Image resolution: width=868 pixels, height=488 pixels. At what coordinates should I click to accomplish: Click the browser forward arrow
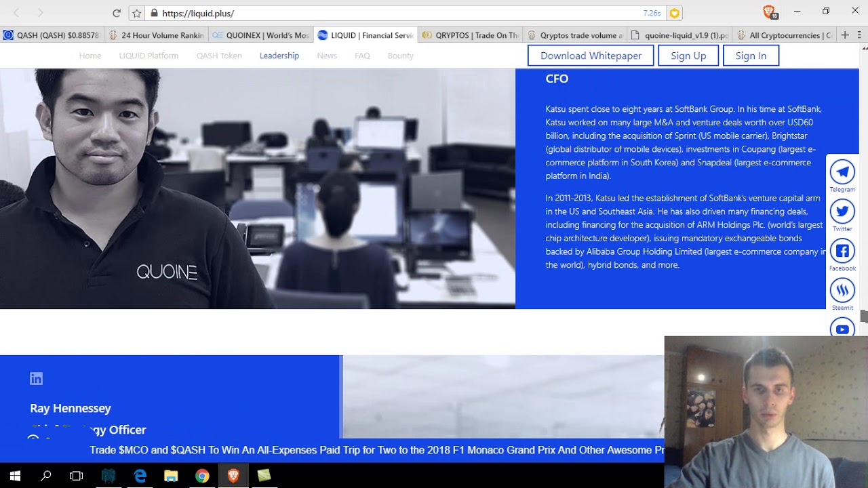(x=40, y=13)
